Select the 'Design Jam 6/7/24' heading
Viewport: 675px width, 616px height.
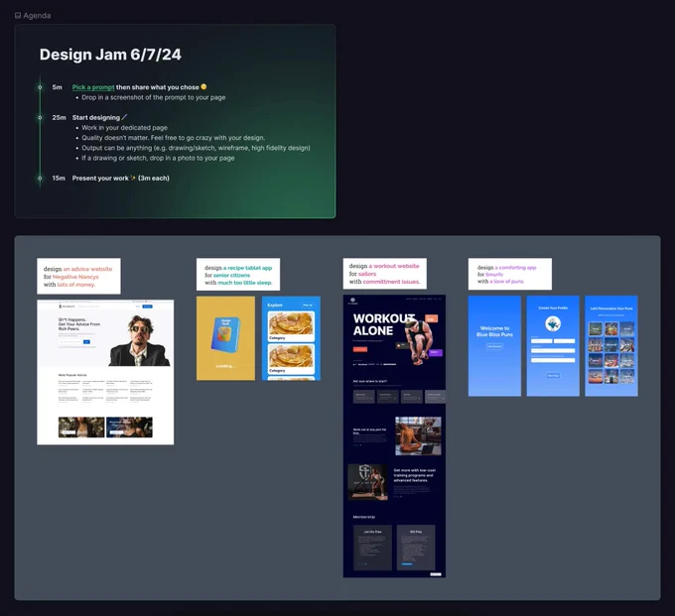click(110, 55)
